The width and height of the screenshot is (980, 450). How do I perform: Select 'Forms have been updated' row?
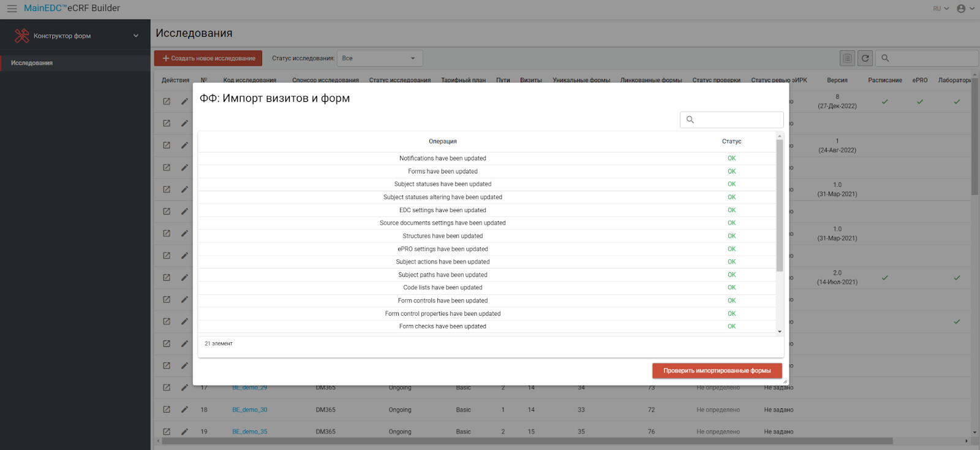(x=487, y=172)
